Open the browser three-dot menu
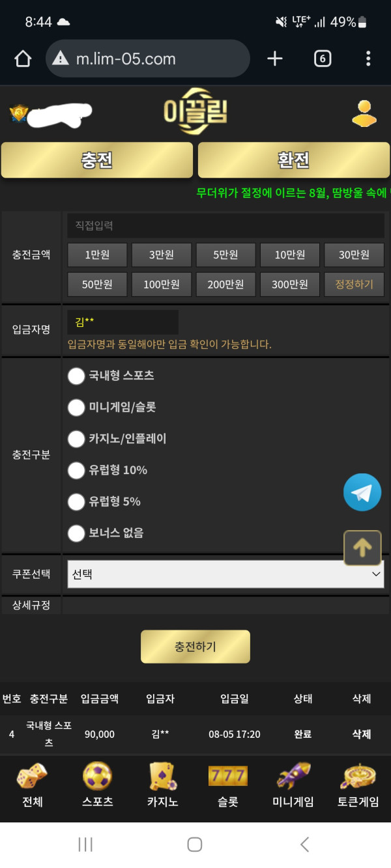The width and height of the screenshot is (391, 868). coord(368,59)
